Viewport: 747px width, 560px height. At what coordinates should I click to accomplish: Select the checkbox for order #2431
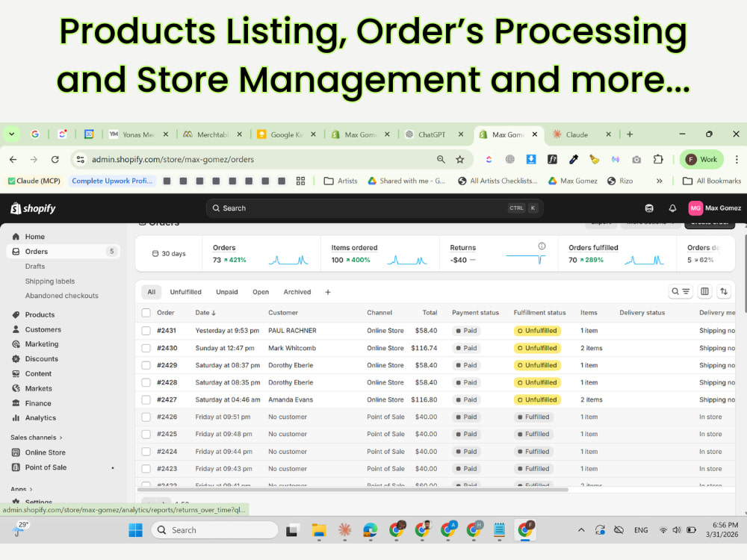tap(146, 331)
